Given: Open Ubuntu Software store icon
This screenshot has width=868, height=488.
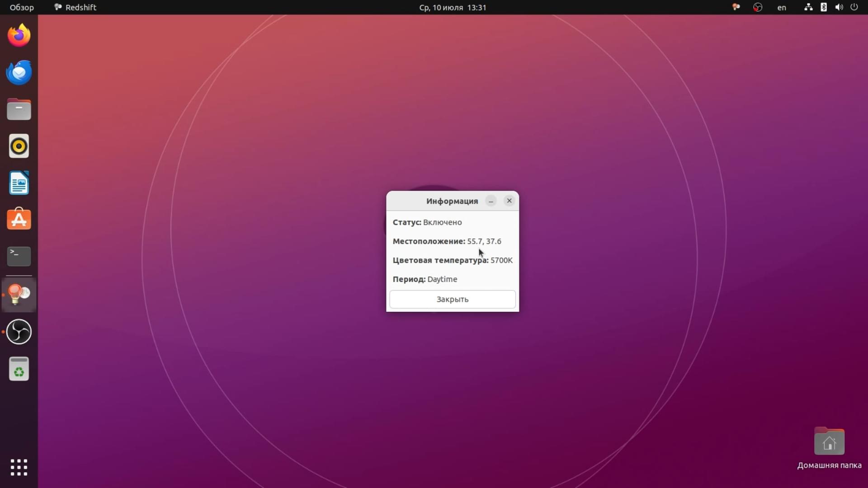Looking at the screenshot, I should pos(19,219).
